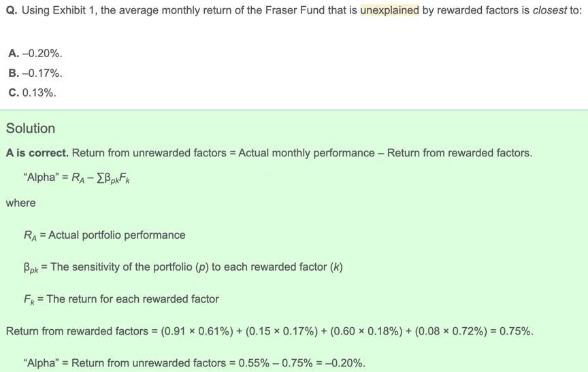Click the bold "A is correct." text
588x372 pixels.
(x=37, y=153)
